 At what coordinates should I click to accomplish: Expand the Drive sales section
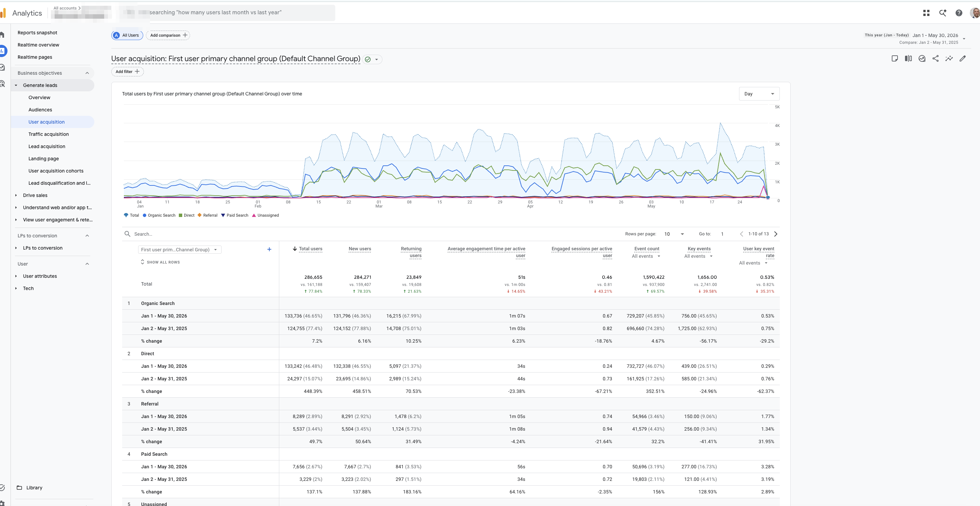pos(35,195)
